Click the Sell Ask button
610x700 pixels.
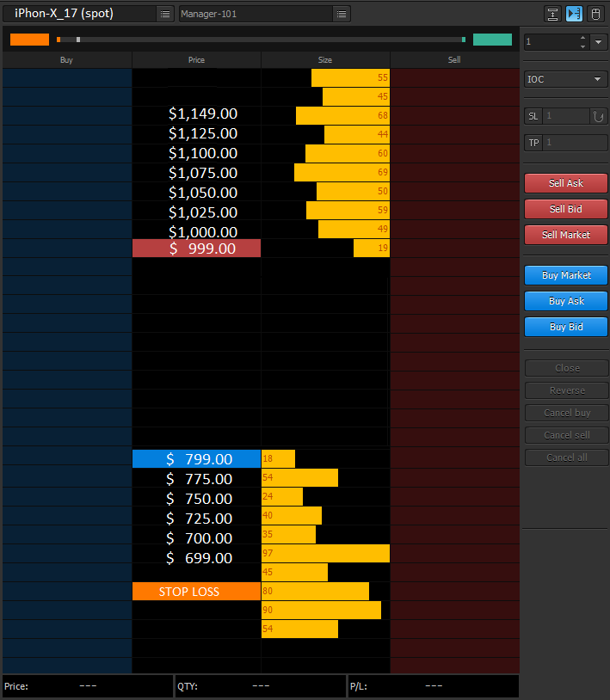pos(566,183)
